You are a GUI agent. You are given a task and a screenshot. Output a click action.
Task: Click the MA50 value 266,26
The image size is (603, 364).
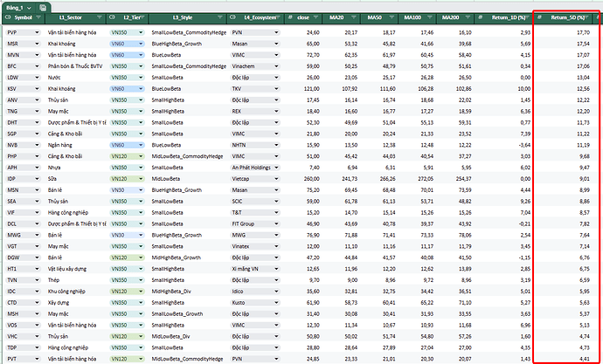[387, 179]
